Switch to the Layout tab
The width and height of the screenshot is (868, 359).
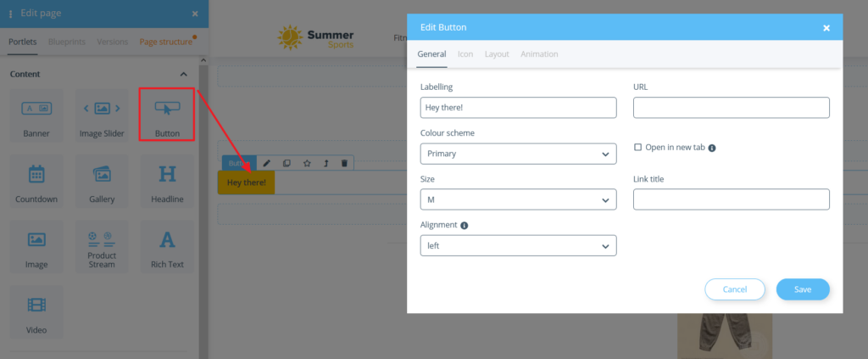tap(497, 54)
